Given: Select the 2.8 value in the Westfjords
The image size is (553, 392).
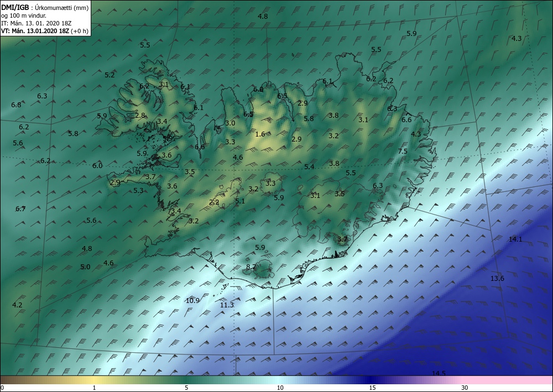Looking at the screenshot, I should coord(140,115).
